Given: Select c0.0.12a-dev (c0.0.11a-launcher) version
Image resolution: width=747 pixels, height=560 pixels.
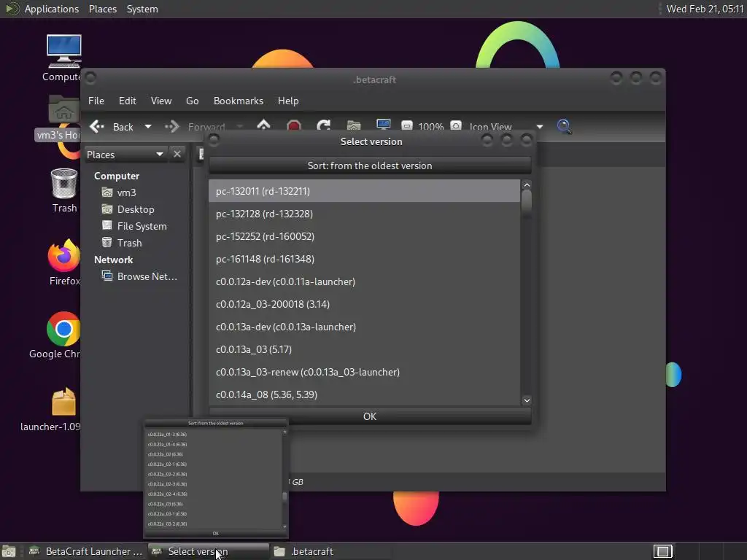Looking at the screenshot, I should 364,281.
